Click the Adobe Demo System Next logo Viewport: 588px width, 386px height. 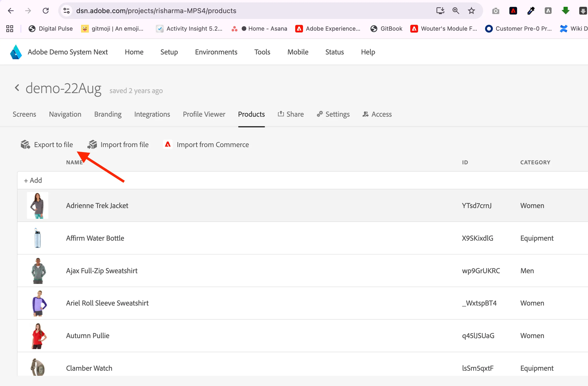16,52
